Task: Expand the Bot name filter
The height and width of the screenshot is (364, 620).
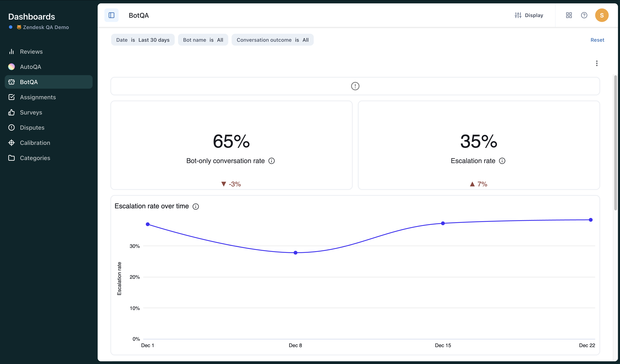Action: tap(203, 40)
